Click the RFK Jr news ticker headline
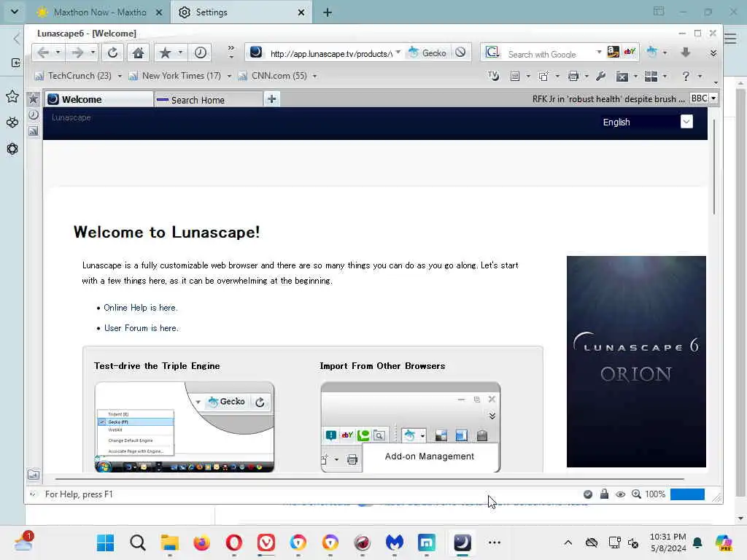Image resolution: width=747 pixels, height=560 pixels. click(x=608, y=98)
